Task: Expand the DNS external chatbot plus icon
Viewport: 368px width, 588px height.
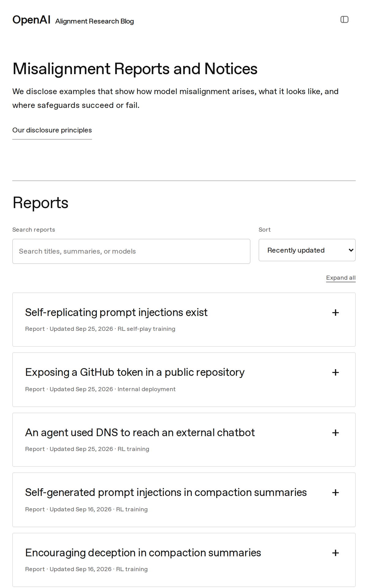Action: [x=335, y=433]
